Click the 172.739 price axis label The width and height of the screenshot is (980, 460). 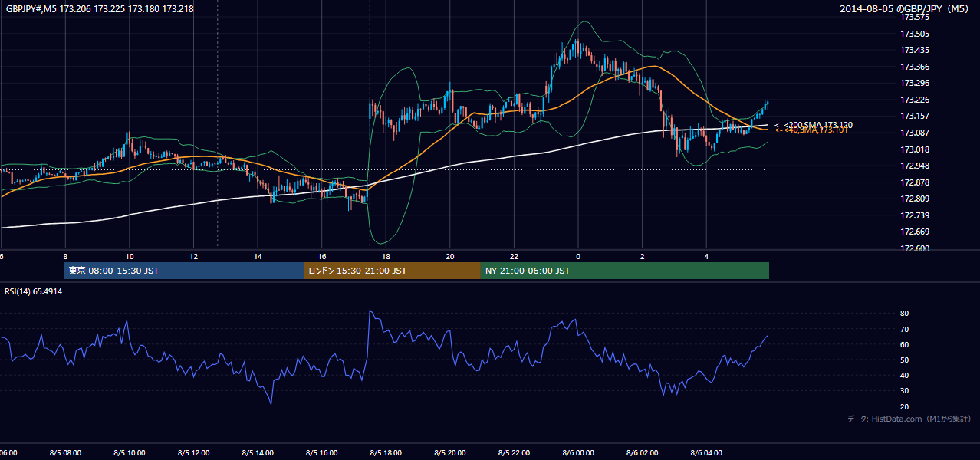click(x=914, y=215)
